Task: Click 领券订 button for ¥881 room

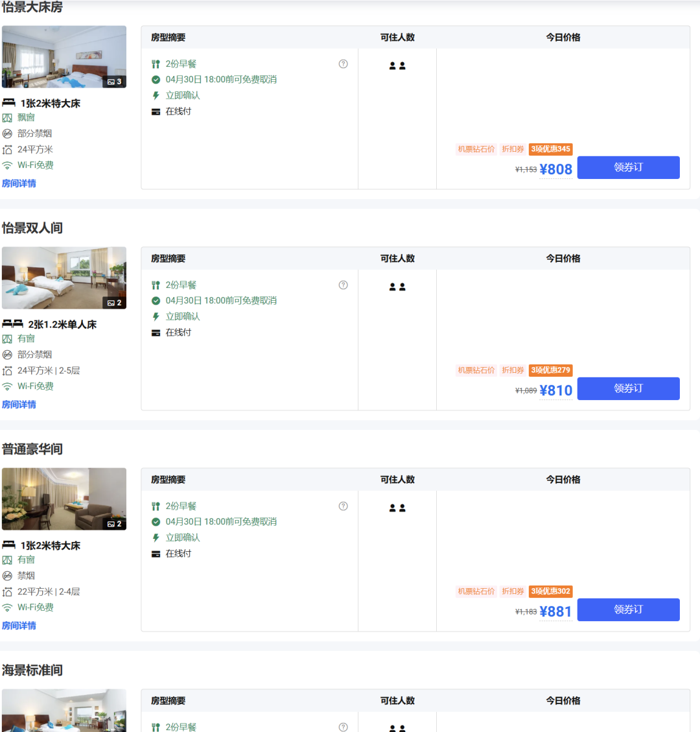Action: (x=628, y=609)
